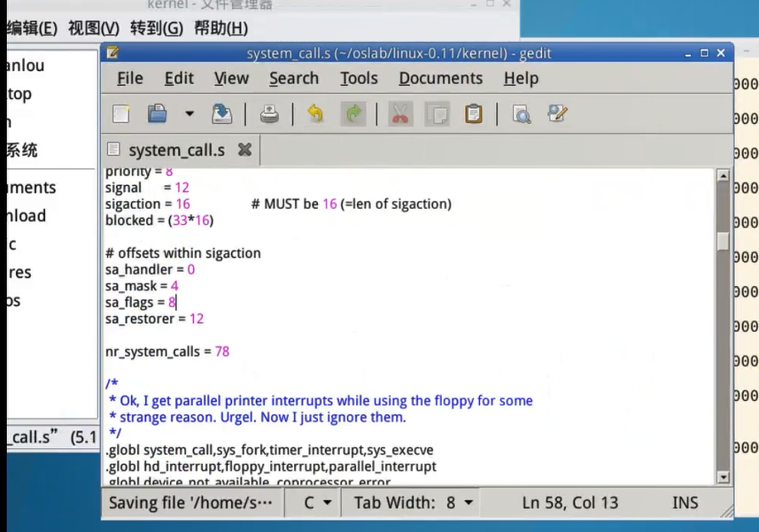The image size is (759, 532).
Task: Cut selection using the scissors icon
Action: [400, 114]
